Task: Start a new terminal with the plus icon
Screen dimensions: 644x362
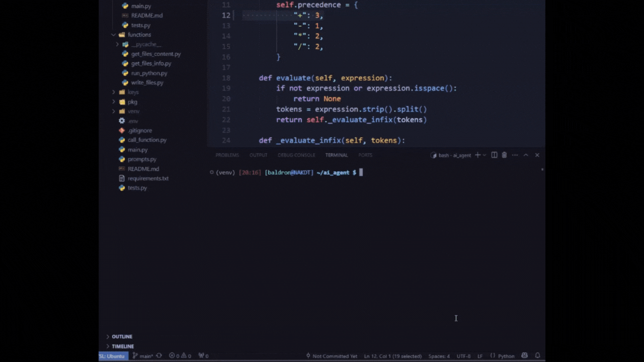Action: click(x=478, y=155)
